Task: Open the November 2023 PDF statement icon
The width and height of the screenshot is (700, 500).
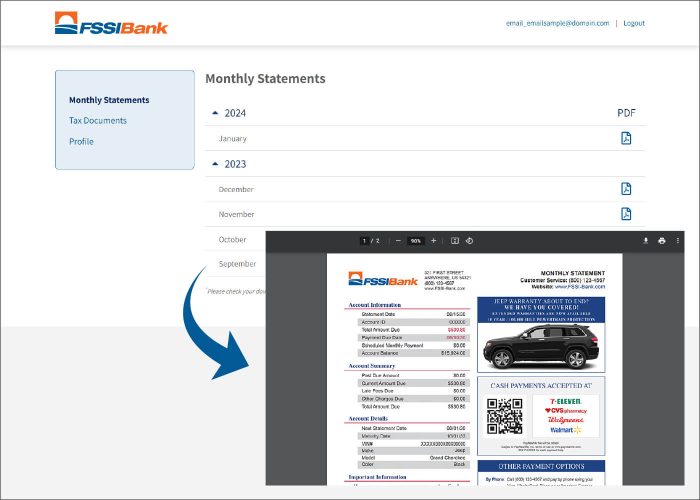Action: (x=626, y=214)
